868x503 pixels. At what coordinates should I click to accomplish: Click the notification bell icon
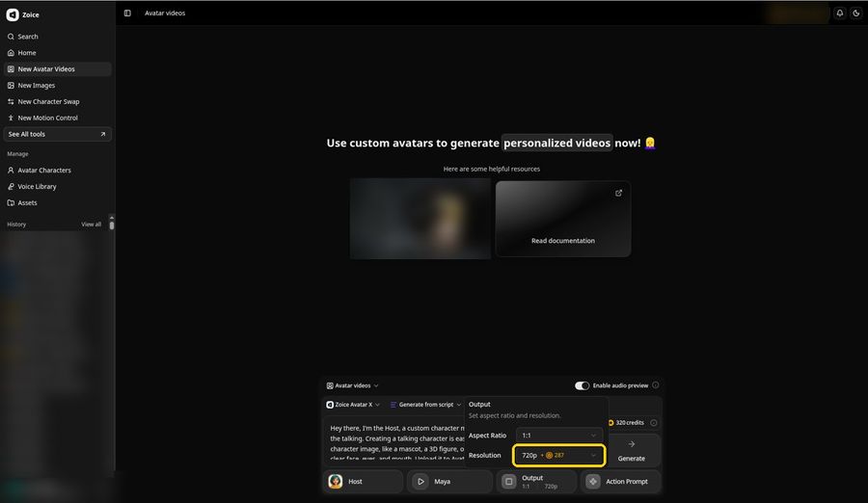(840, 13)
